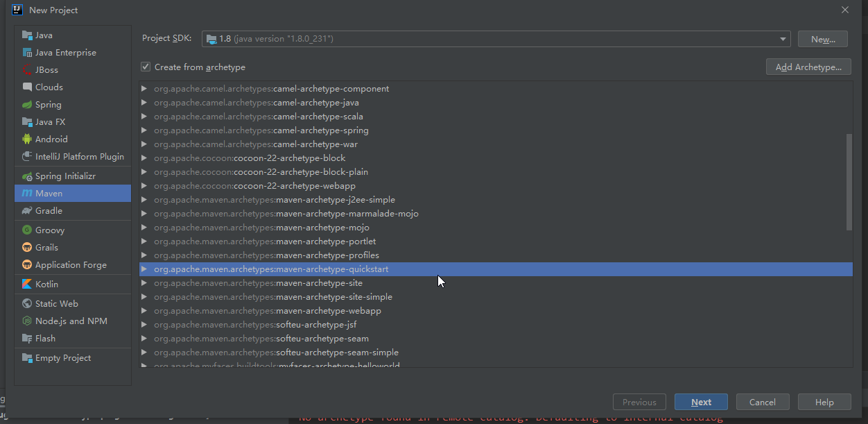Image resolution: width=868 pixels, height=424 pixels.
Task: Expand maven-archetype-quickstart node
Action: pos(144,269)
